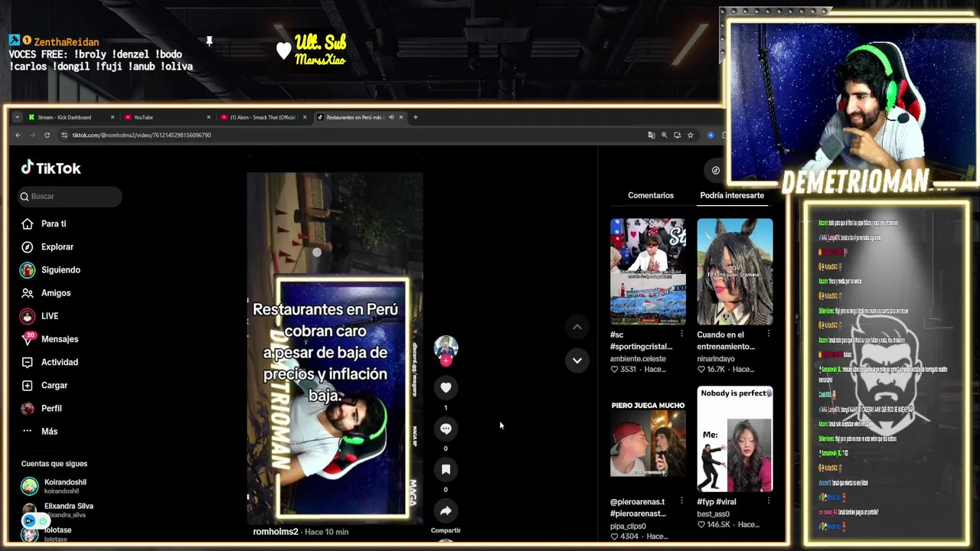Open the PIERO JUEGA MUCHO thumbnail
Viewport: 980px width, 551px height.
pos(648,439)
